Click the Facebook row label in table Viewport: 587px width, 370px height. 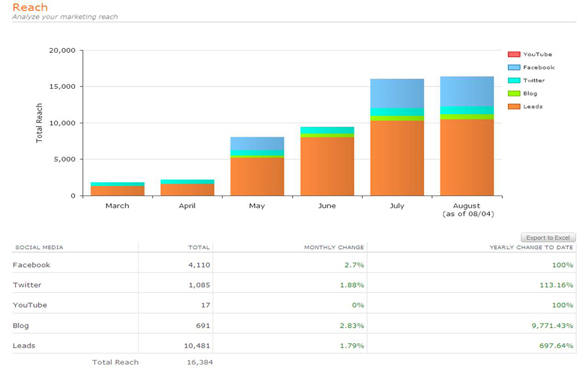tap(31, 265)
